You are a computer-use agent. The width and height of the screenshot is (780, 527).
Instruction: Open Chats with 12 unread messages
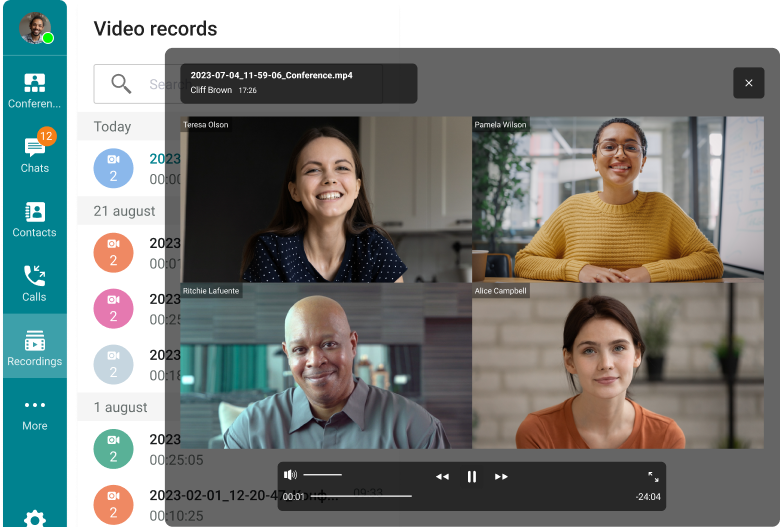[x=34, y=154]
